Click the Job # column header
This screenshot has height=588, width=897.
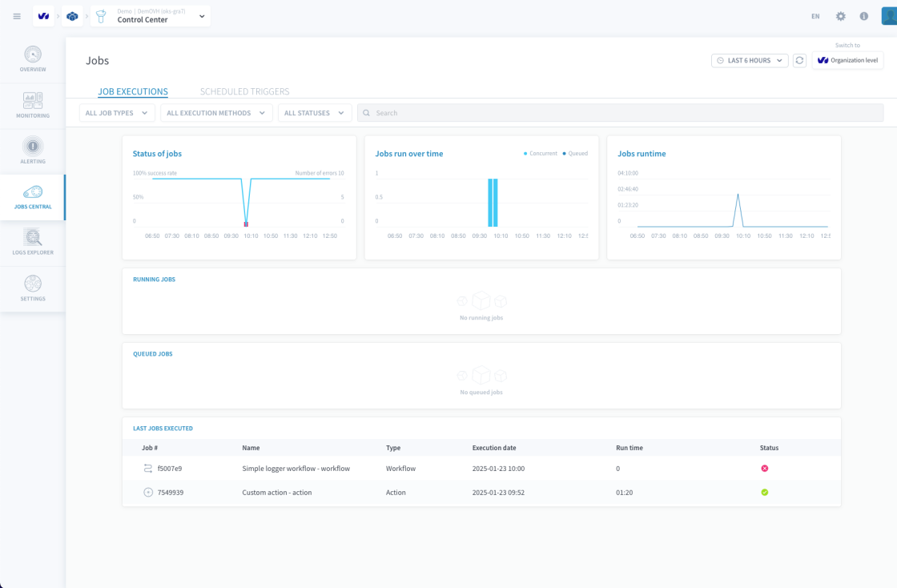click(x=150, y=448)
